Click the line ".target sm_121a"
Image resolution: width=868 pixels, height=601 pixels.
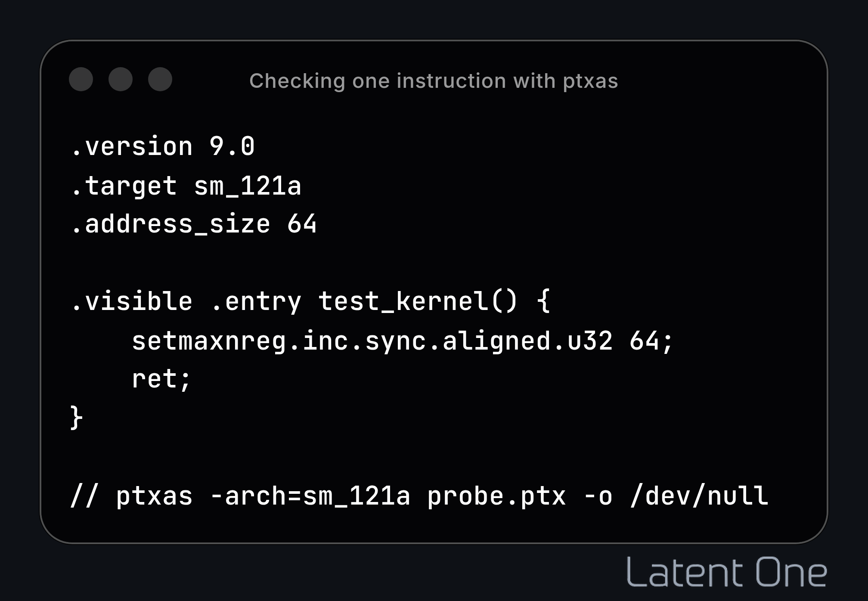186,186
